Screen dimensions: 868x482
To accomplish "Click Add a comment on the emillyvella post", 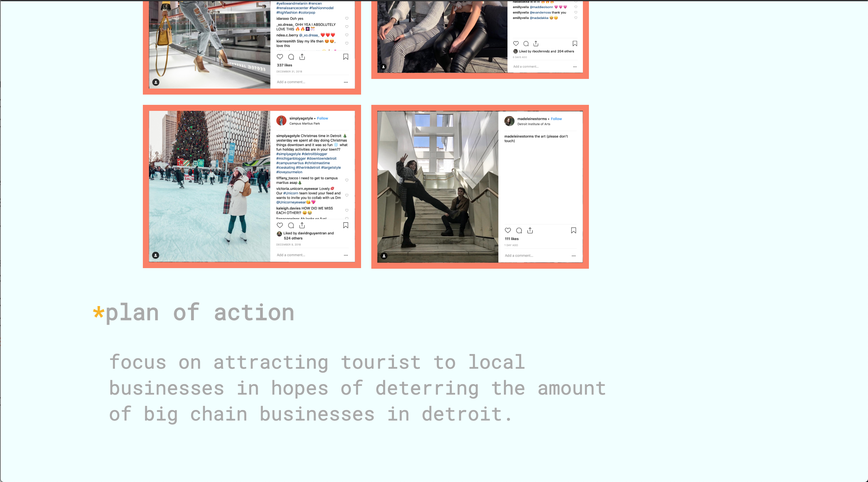I will click(x=526, y=67).
